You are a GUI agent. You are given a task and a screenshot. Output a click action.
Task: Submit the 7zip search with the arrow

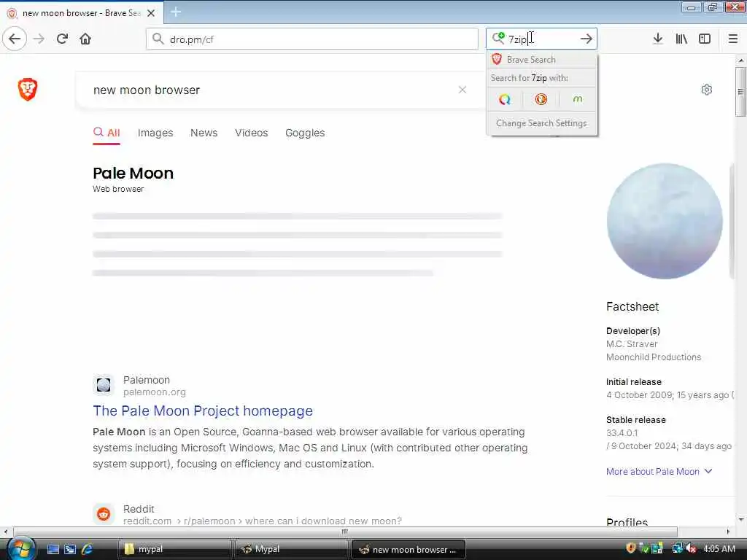tap(587, 39)
